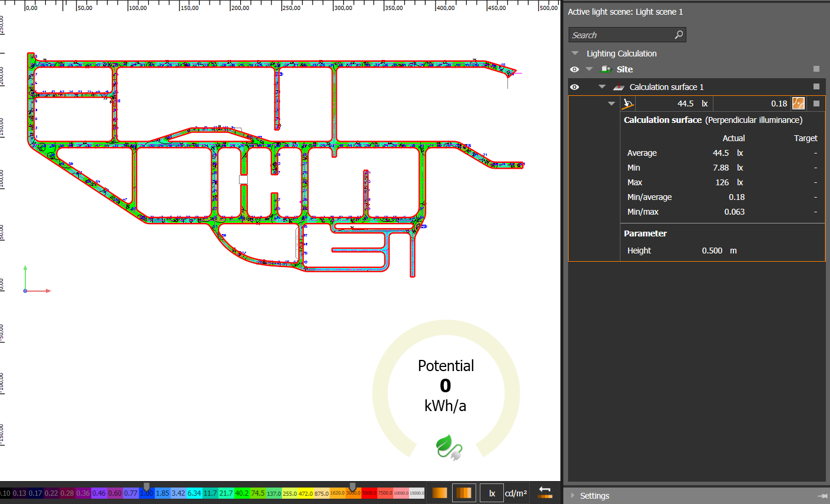830x504 pixels.
Task: Click the pin icon beside Settings
Action: tap(822, 496)
